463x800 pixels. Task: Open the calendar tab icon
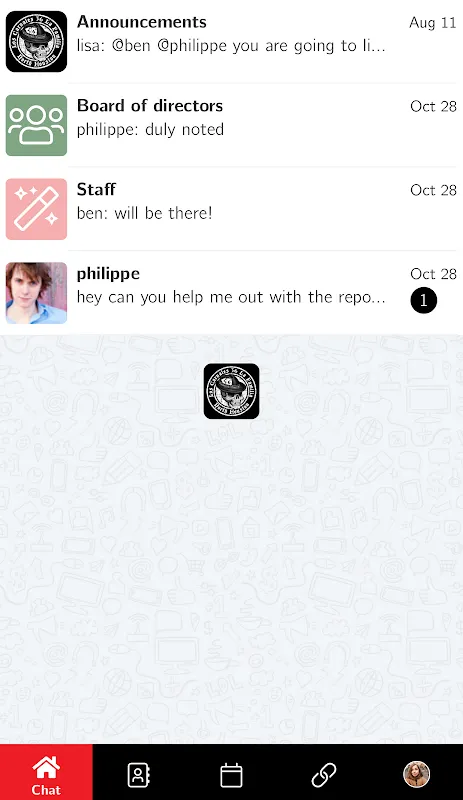point(231,775)
